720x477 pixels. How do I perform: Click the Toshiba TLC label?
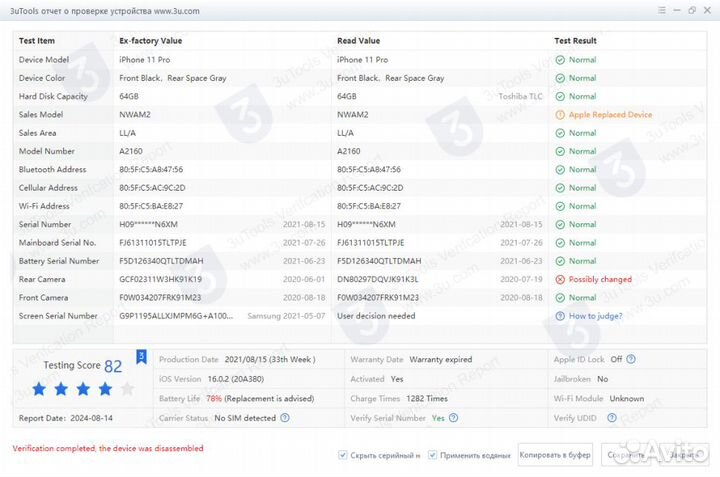[520, 96]
